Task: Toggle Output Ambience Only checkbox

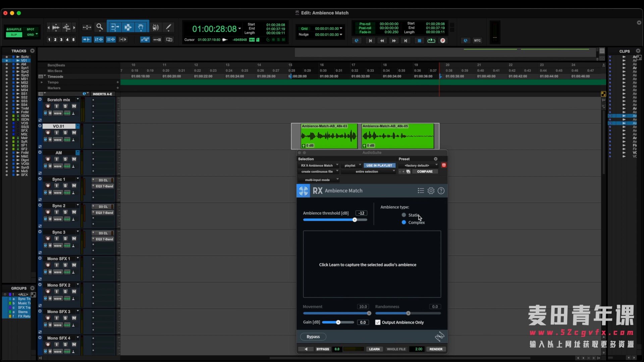Action: click(378, 322)
